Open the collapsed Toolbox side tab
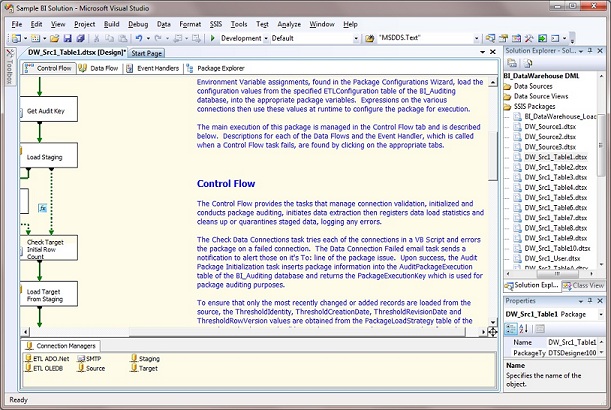 coord(10,66)
